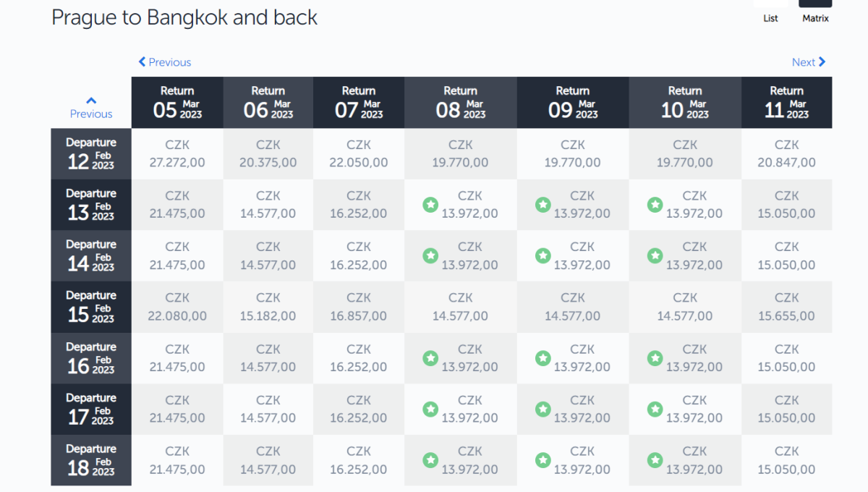Viewport: 868px width, 492px height.
Task: Show previous return dates
Action: click(x=165, y=62)
